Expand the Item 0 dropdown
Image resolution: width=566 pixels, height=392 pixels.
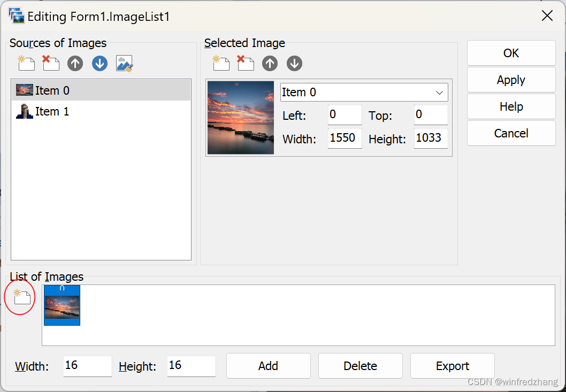439,93
